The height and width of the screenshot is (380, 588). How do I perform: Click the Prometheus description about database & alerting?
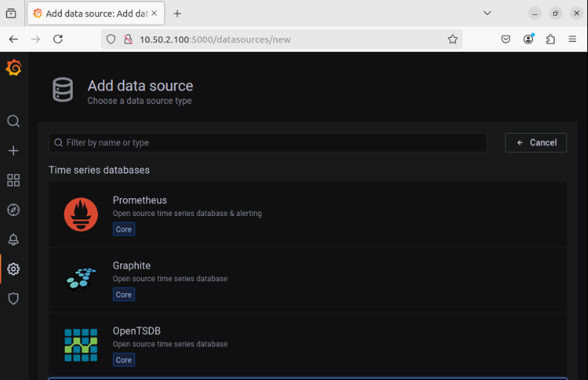coord(187,213)
